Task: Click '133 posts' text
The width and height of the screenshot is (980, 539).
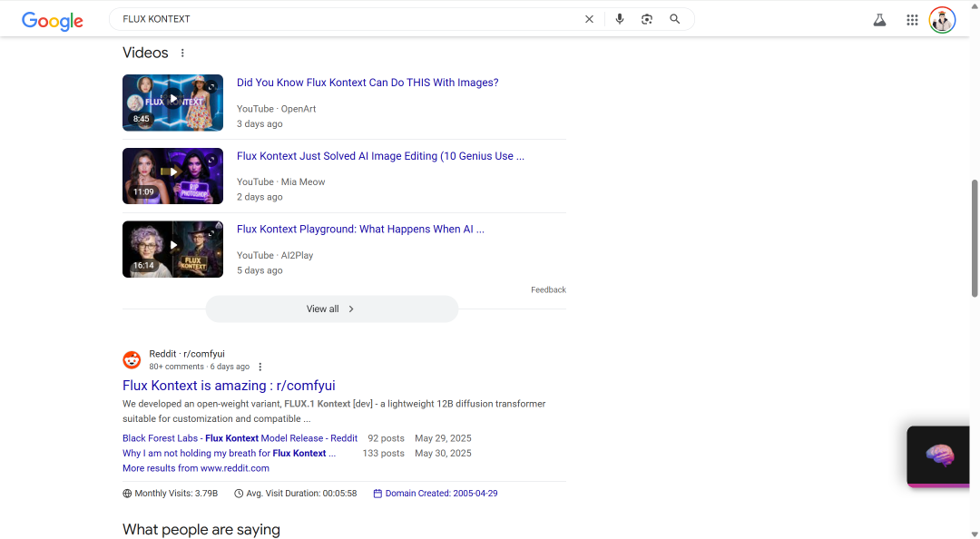Action: tap(383, 454)
